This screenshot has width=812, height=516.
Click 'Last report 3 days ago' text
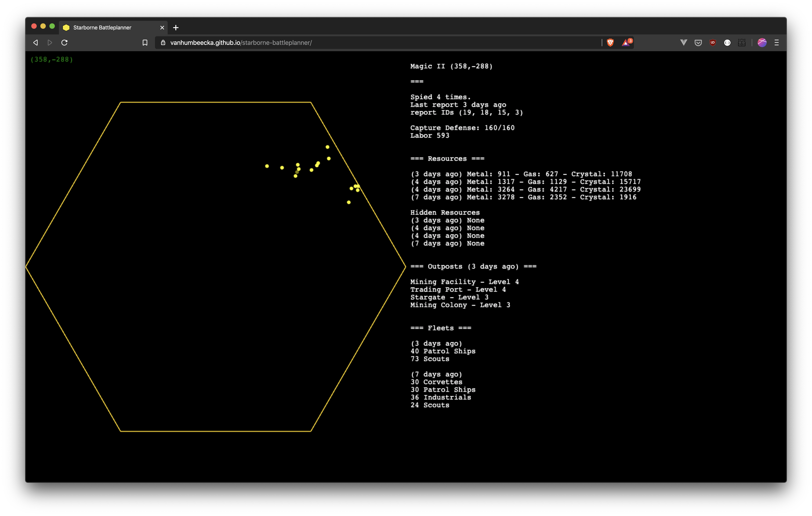(x=458, y=105)
